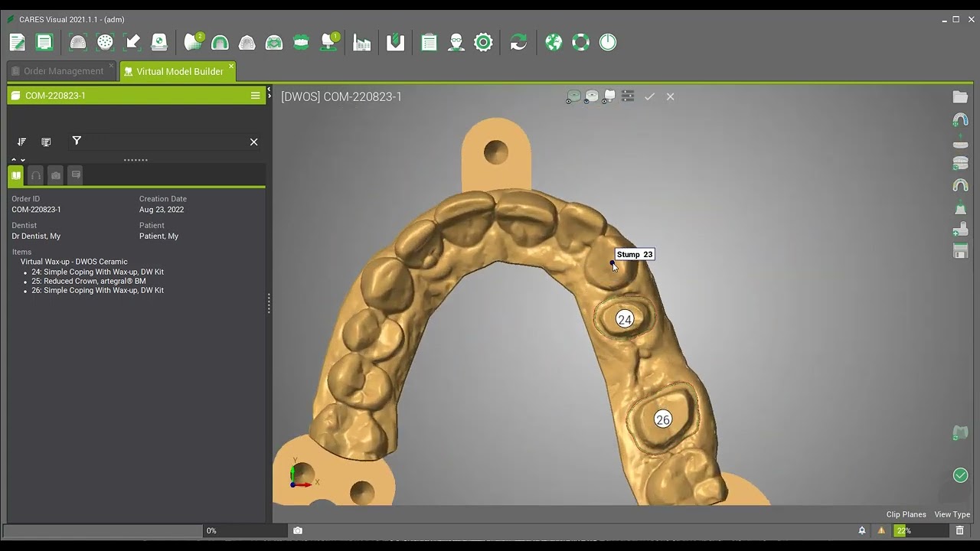Screen dimensions: 980x551
Task: Click the Creation Date Aug 23, 2022
Action: click(162, 210)
